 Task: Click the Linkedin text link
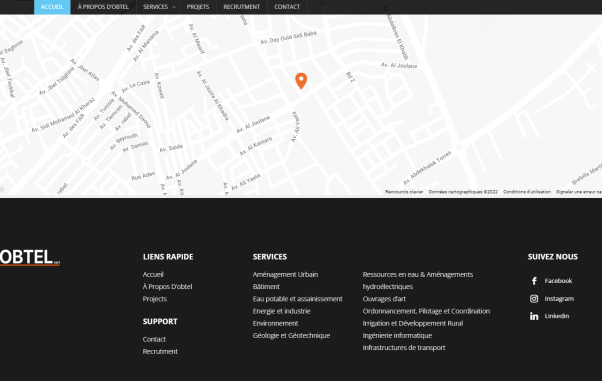point(557,316)
